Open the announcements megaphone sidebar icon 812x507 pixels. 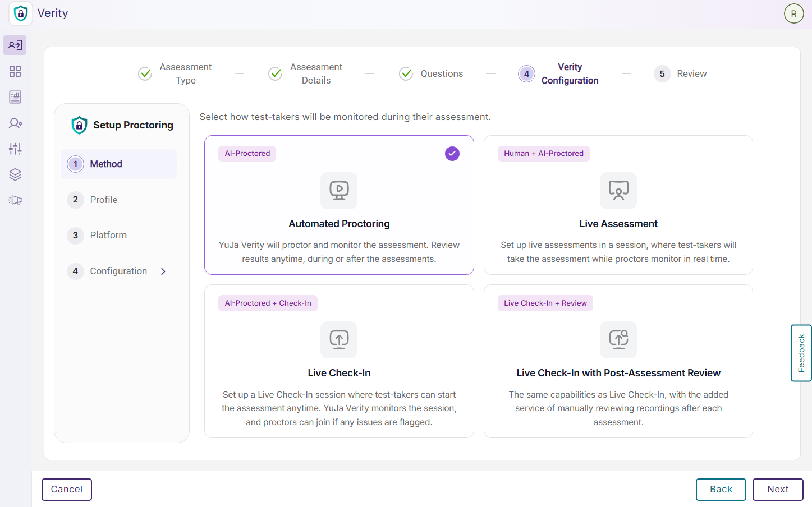pyautogui.click(x=15, y=200)
